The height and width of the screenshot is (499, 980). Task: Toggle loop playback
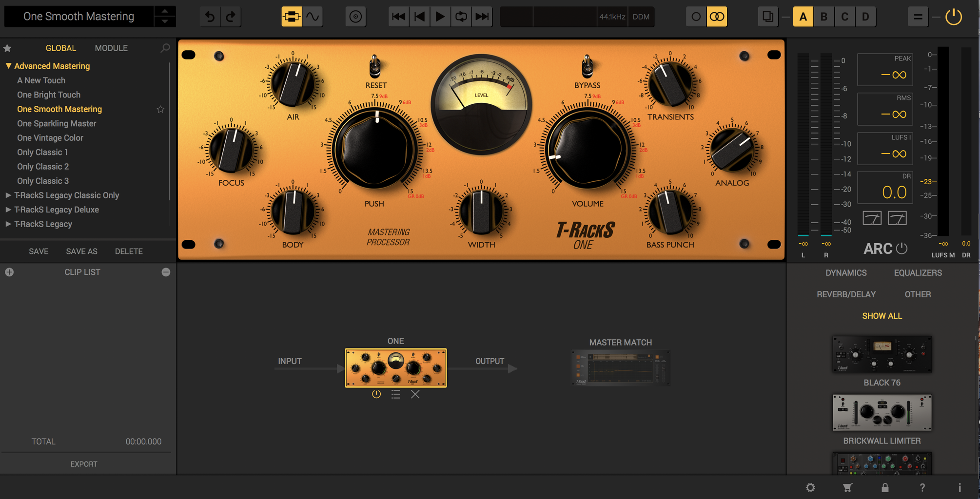tap(461, 17)
